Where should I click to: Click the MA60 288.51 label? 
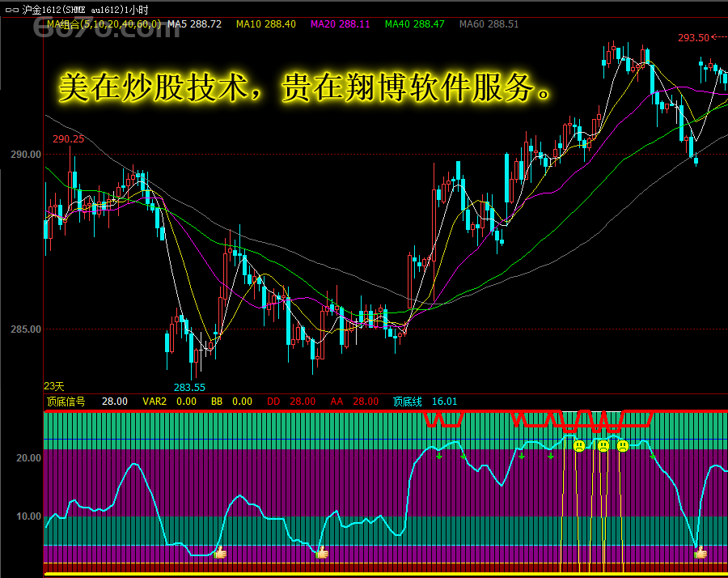pos(489,24)
